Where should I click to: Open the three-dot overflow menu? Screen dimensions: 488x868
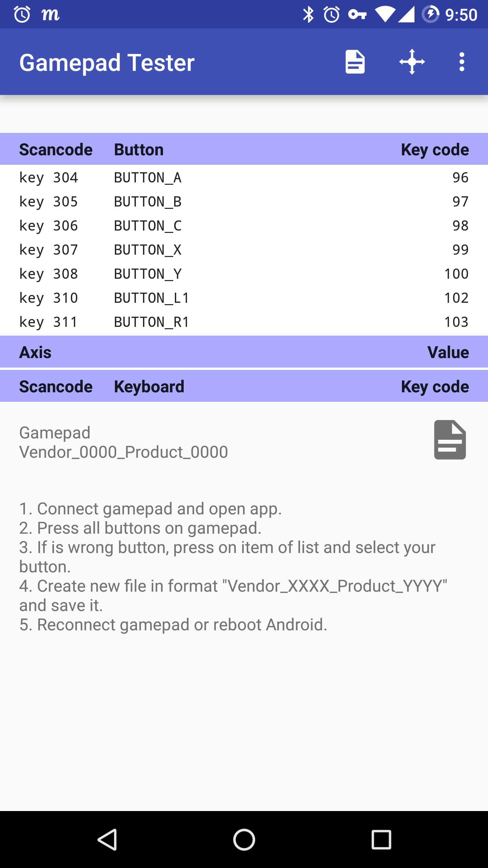click(462, 62)
